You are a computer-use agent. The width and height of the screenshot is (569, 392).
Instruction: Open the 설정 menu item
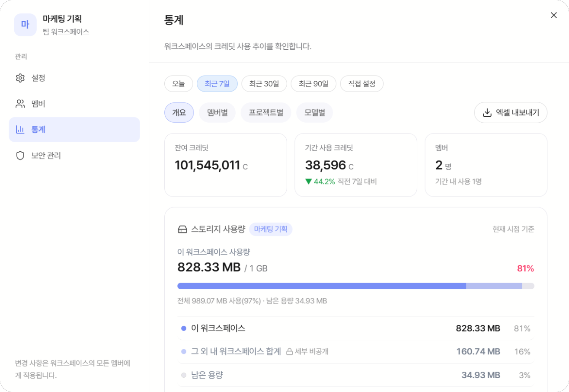click(74, 78)
